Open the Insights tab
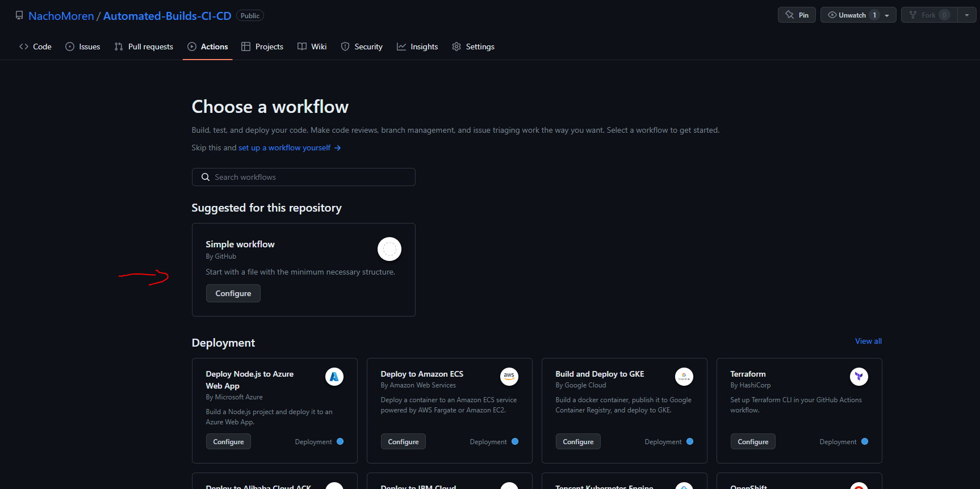 coord(417,47)
